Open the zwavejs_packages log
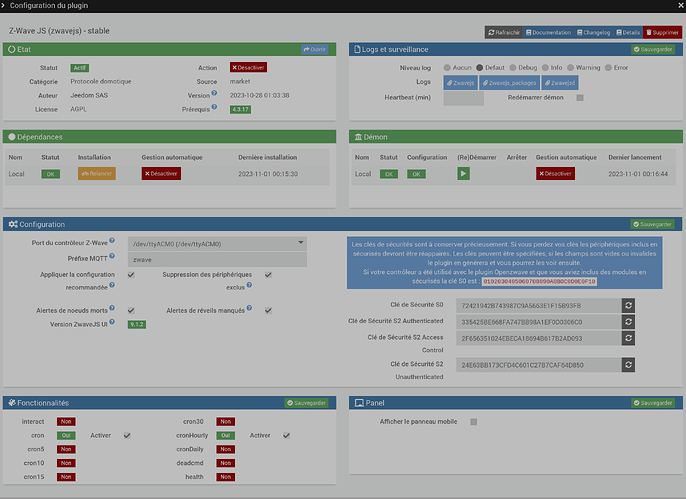 pyautogui.click(x=509, y=83)
